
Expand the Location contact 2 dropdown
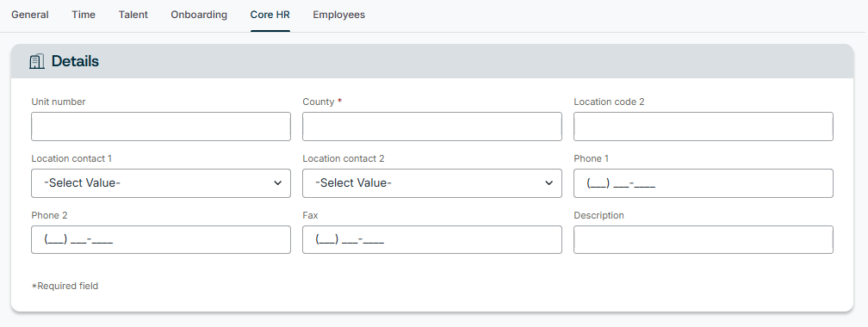431,183
